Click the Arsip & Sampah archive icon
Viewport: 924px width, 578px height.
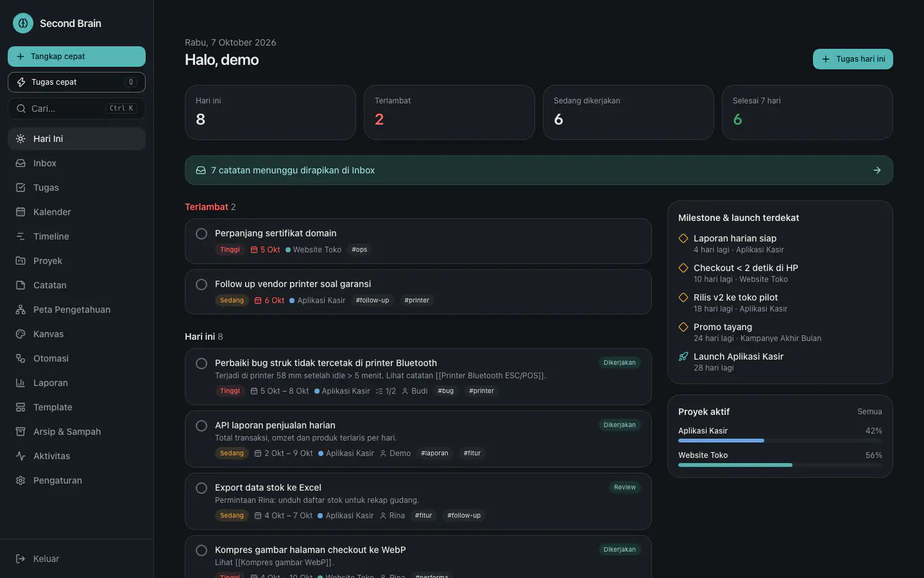21,432
